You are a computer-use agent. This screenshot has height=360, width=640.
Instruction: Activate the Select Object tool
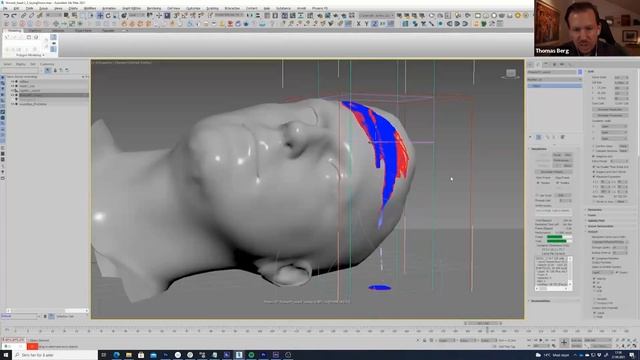point(66,16)
